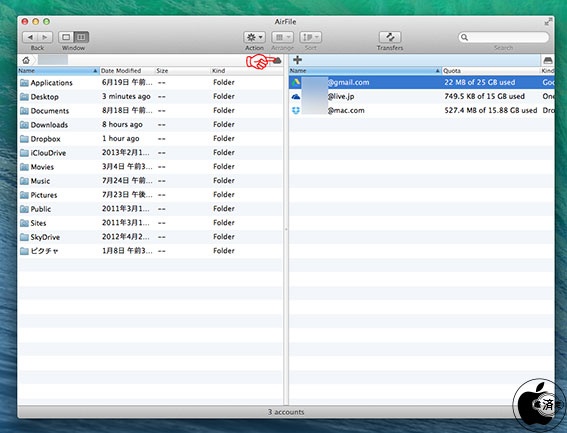Go forward with the right arrow button
This screenshot has width=567, height=433.
pyautogui.click(x=45, y=37)
